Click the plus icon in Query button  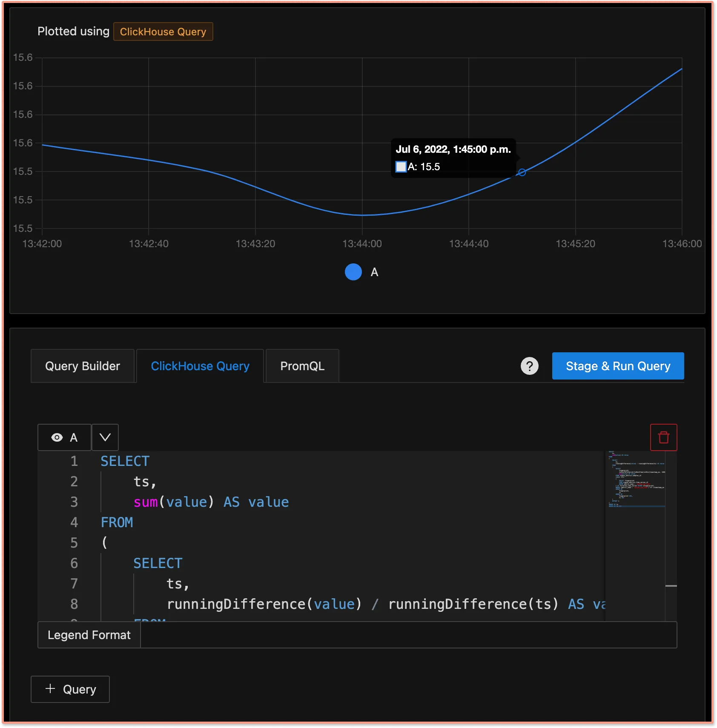(x=50, y=688)
